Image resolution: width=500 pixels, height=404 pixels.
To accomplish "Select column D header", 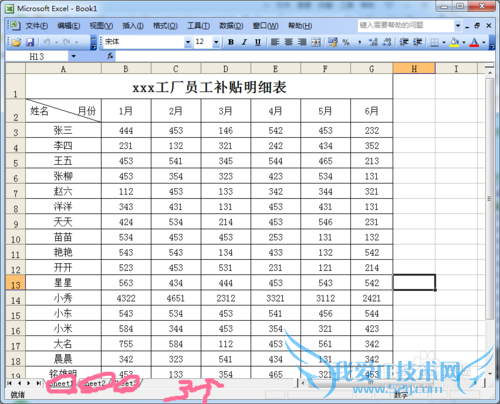I will pos(226,69).
